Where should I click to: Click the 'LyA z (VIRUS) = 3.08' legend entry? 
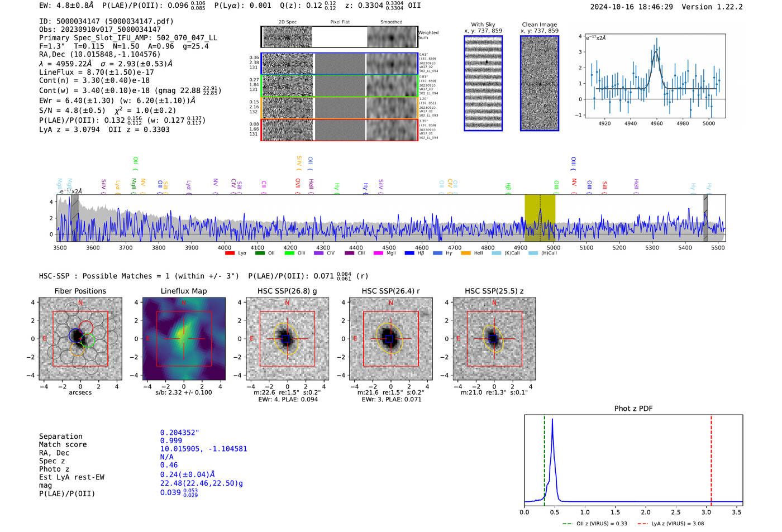click(x=670, y=524)
